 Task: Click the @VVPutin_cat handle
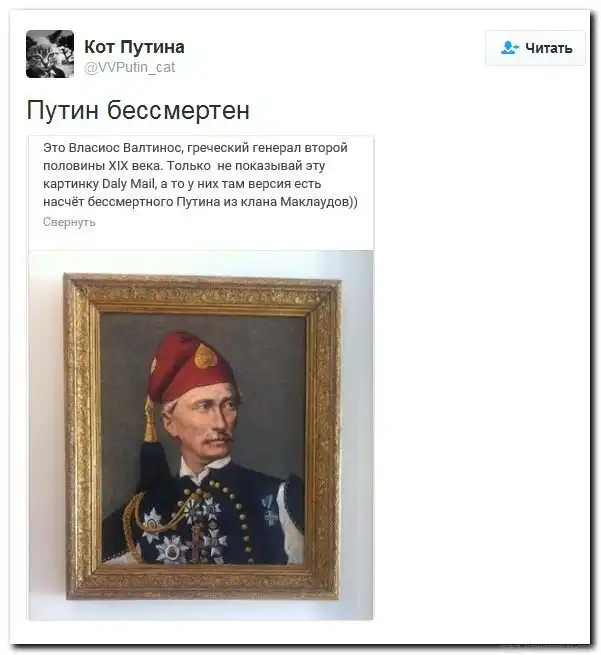click(129, 67)
